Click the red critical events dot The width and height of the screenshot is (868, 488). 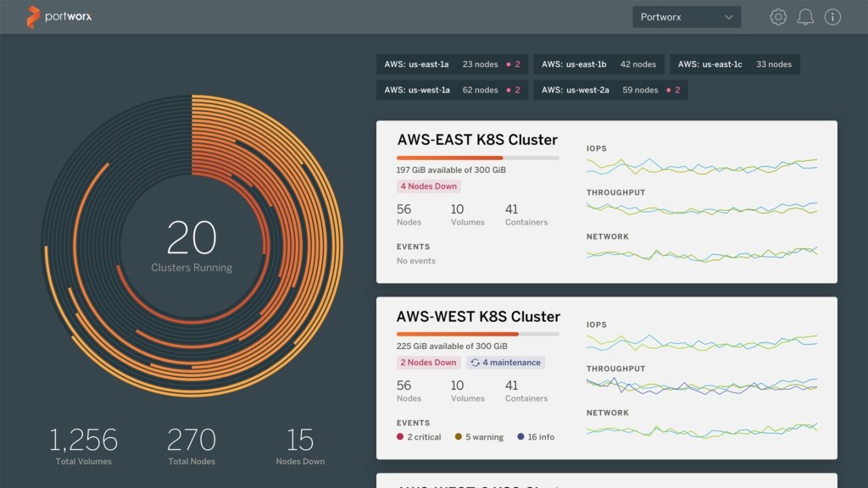click(400, 437)
